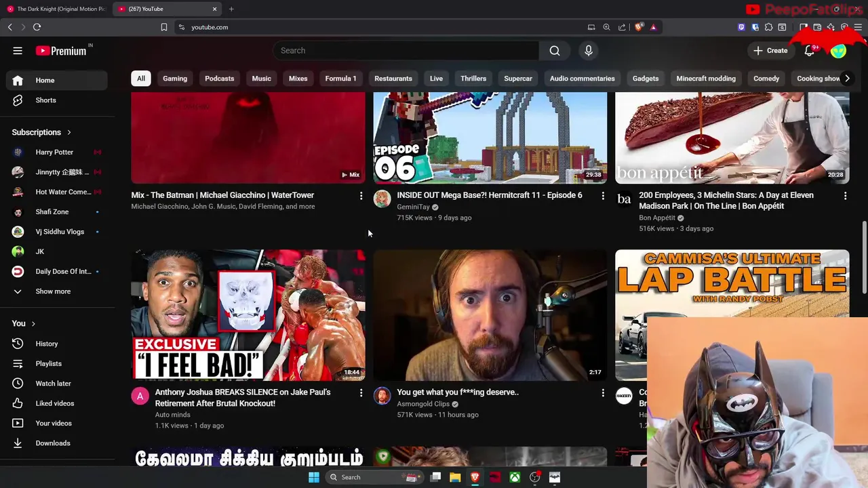Switch to The Dark Knight browser tab
Viewport: 868px width, 488px height.
(x=56, y=9)
